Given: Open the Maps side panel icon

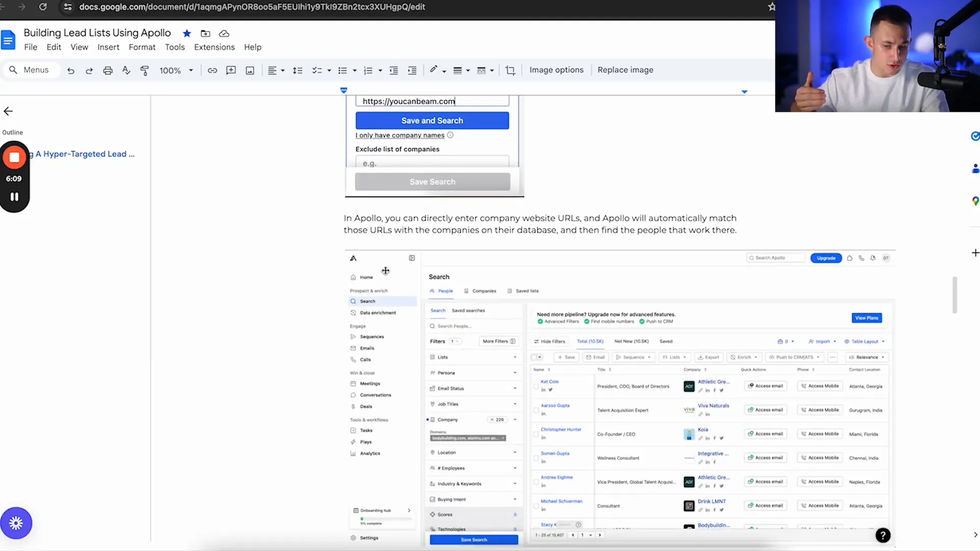Looking at the screenshot, I should [975, 201].
